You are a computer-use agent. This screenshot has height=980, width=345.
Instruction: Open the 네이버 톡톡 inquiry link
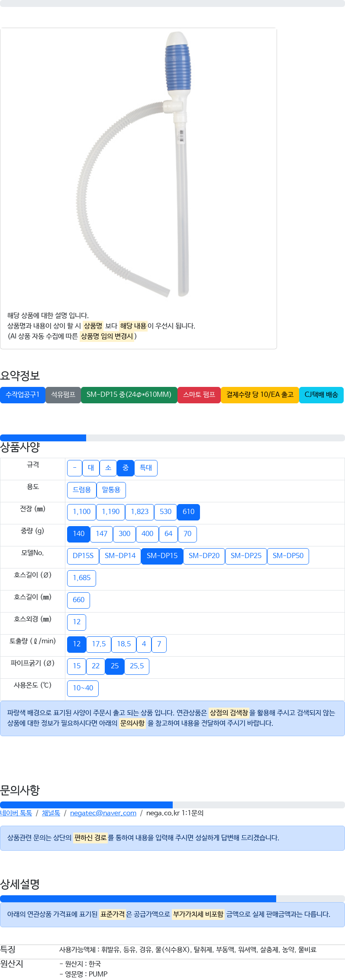click(x=16, y=813)
